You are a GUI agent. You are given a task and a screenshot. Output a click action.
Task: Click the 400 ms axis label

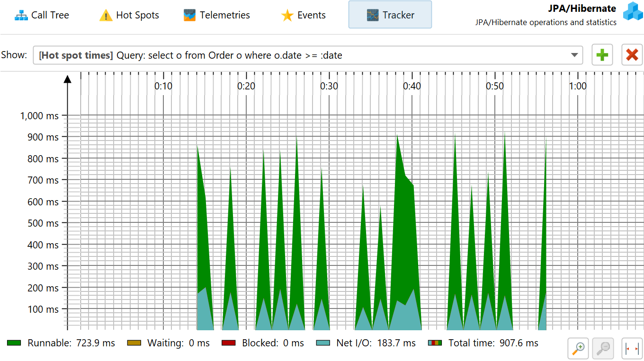[44, 245]
